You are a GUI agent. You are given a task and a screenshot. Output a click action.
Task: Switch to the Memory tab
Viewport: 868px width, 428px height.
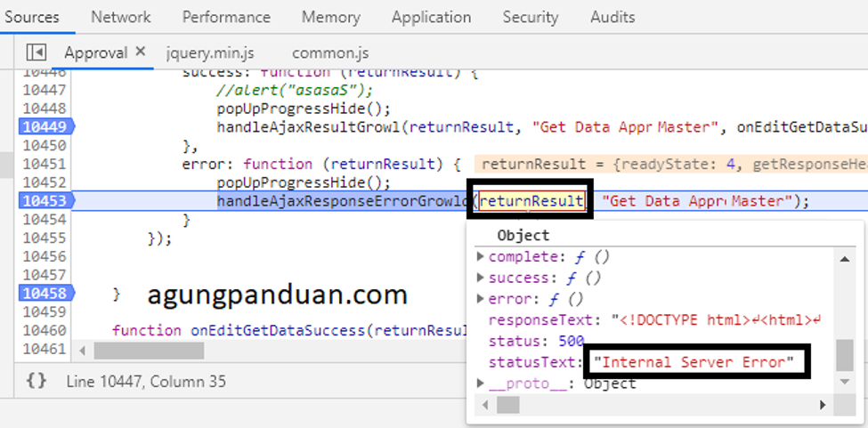[x=331, y=17]
